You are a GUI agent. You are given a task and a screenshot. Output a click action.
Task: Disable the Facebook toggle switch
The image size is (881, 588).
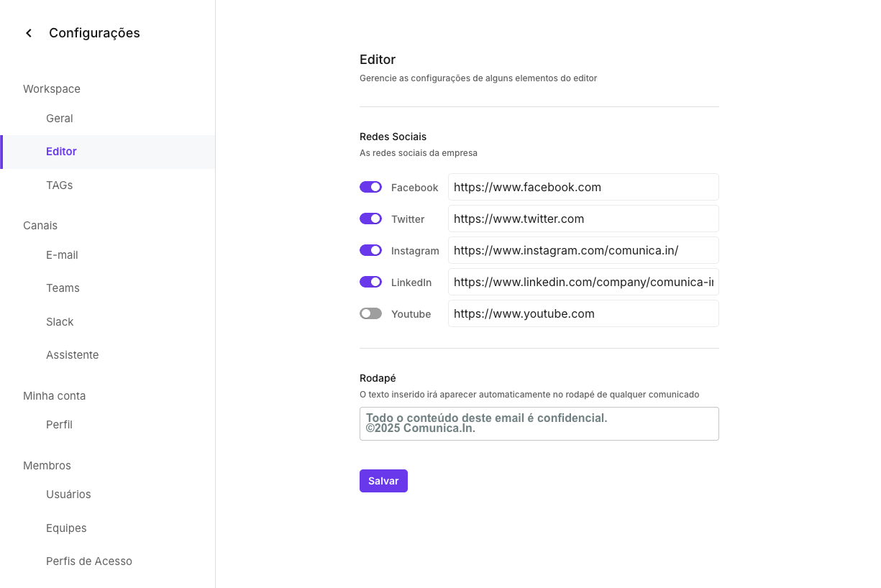370,187
